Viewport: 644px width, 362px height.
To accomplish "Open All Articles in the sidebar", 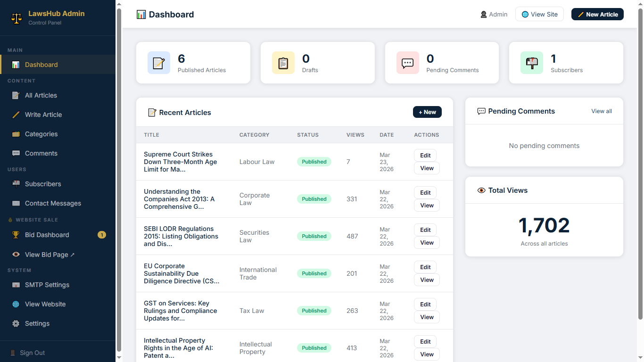I will pos(41,96).
